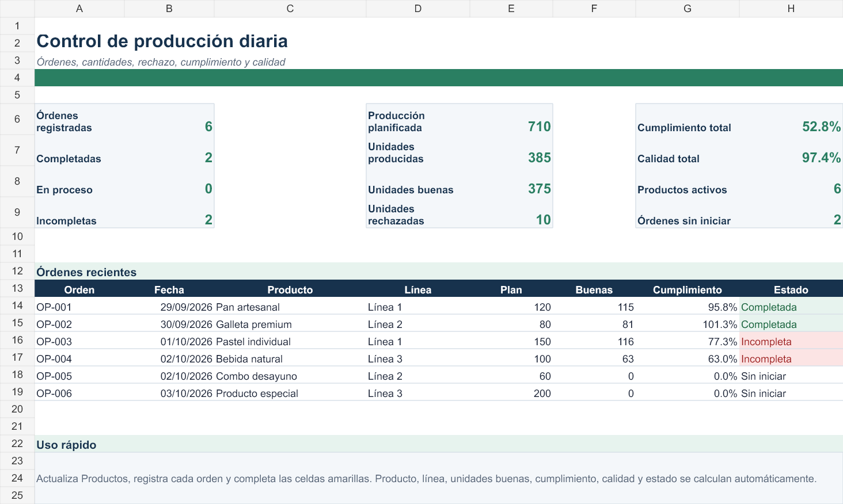Select the 'Órdenes registradas' label cell
Image resolution: width=843 pixels, height=504 pixels.
[79, 119]
